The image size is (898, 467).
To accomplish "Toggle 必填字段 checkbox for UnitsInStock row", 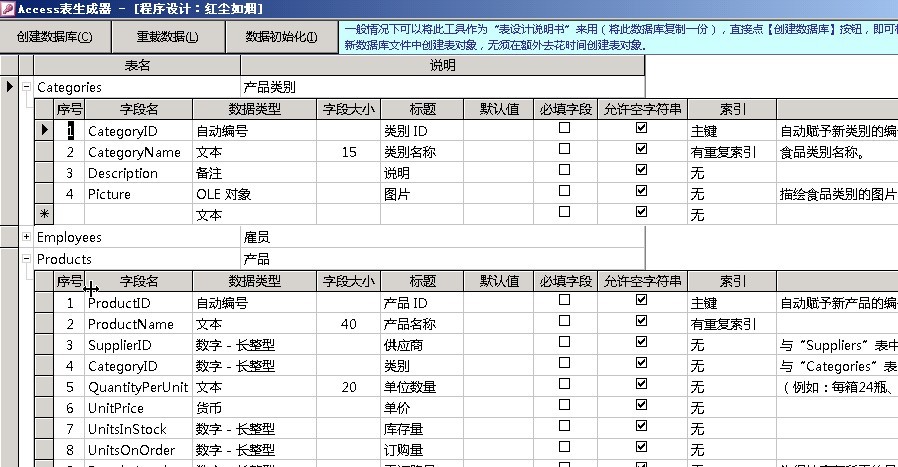I will [564, 426].
